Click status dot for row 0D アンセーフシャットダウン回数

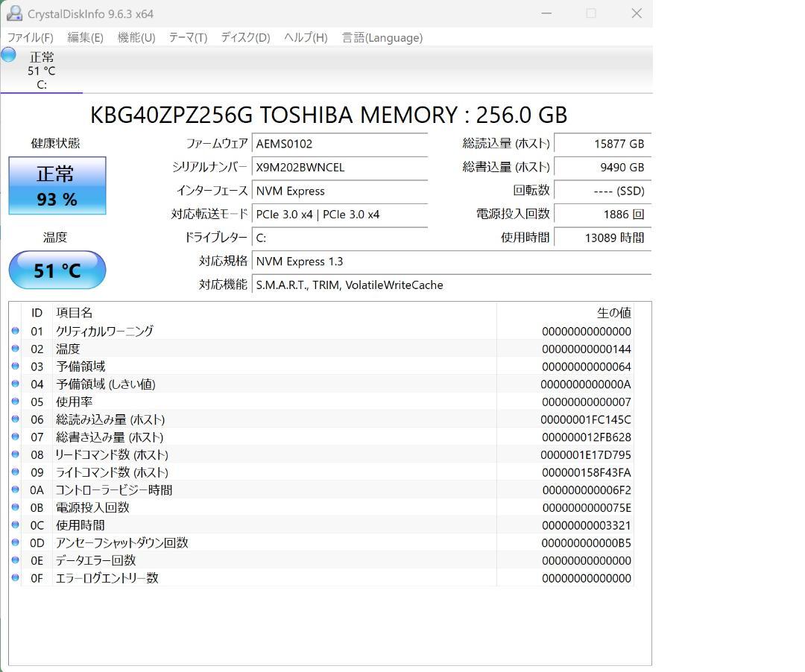tap(16, 542)
